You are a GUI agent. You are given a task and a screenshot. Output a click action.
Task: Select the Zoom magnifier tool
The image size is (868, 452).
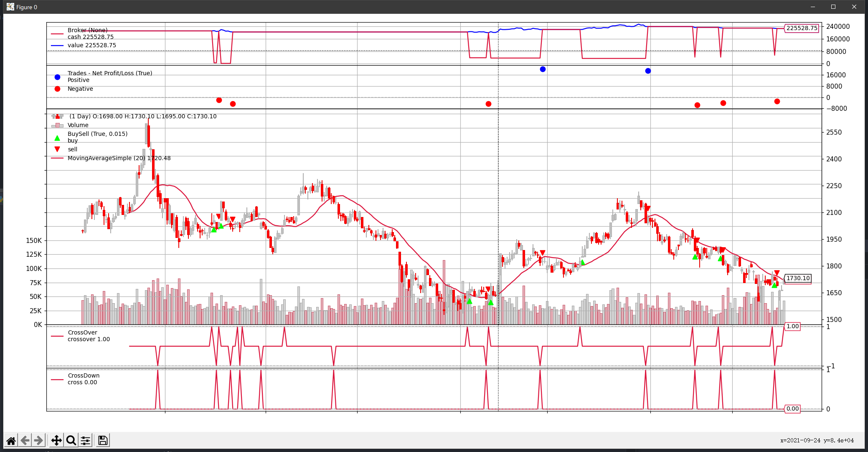pyautogui.click(x=71, y=440)
